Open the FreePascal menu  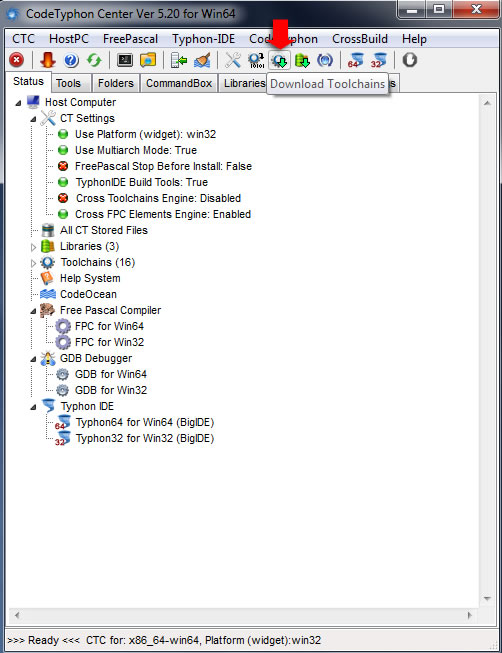130,39
